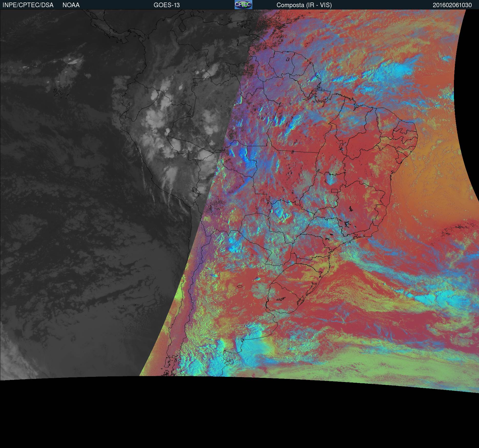This screenshot has height=448, width=479.
Task: Click the INPE/CPTEC/DSA header label
Action: [28, 5]
